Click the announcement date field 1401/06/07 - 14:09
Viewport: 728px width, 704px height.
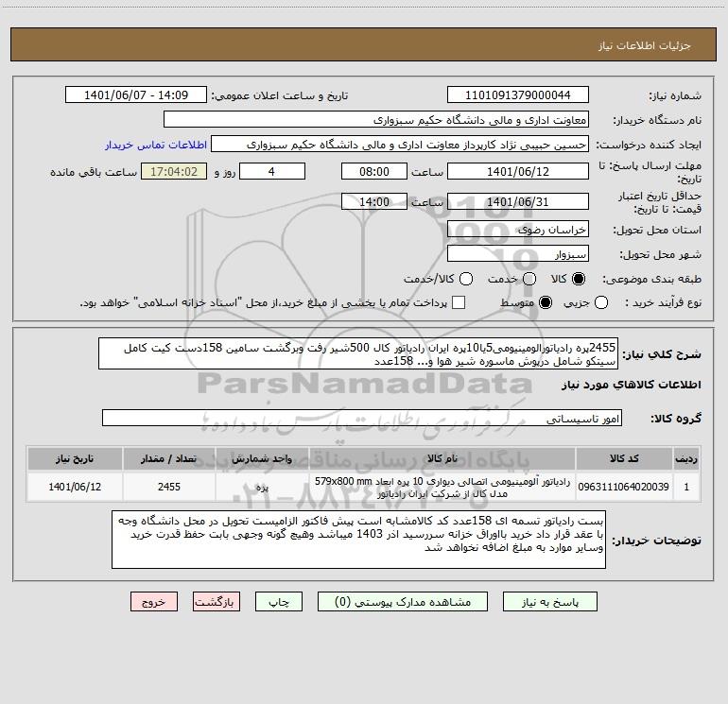pos(136,95)
